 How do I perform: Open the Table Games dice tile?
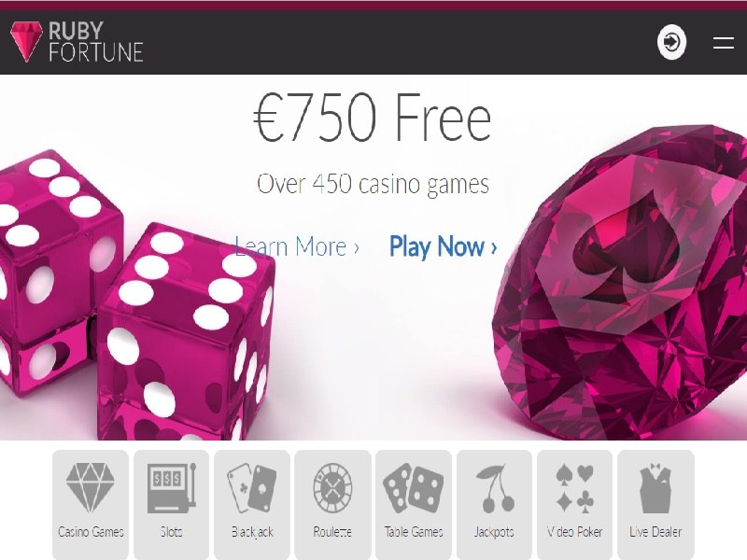pyautogui.click(x=414, y=504)
